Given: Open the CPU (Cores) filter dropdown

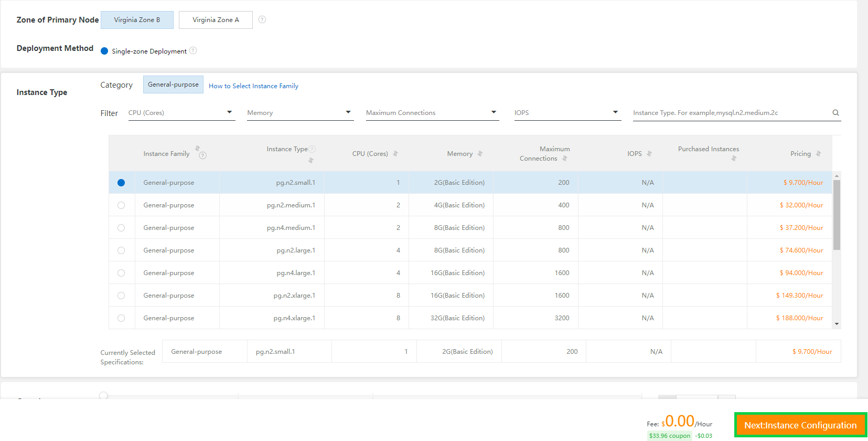Looking at the screenshot, I should click(181, 113).
